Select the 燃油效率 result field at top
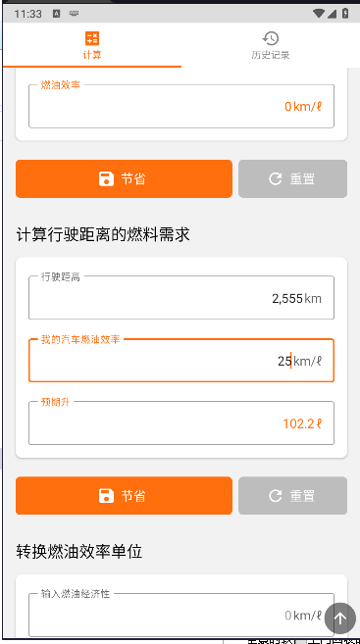The width and height of the screenshot is (360, 644). (181, 107)
